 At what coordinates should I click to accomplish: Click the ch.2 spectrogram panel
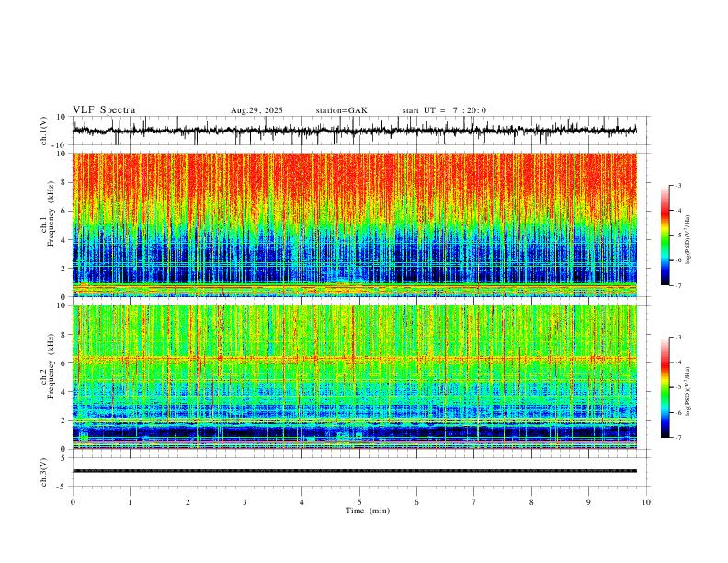click(x=355, y=377)
